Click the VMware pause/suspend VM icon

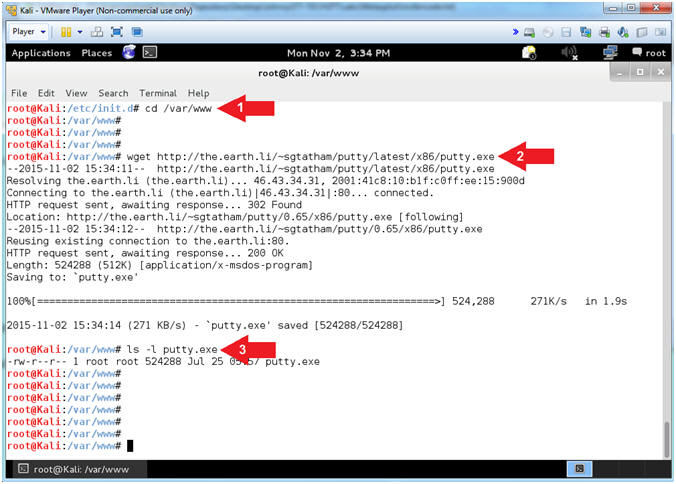pos(66,32)
